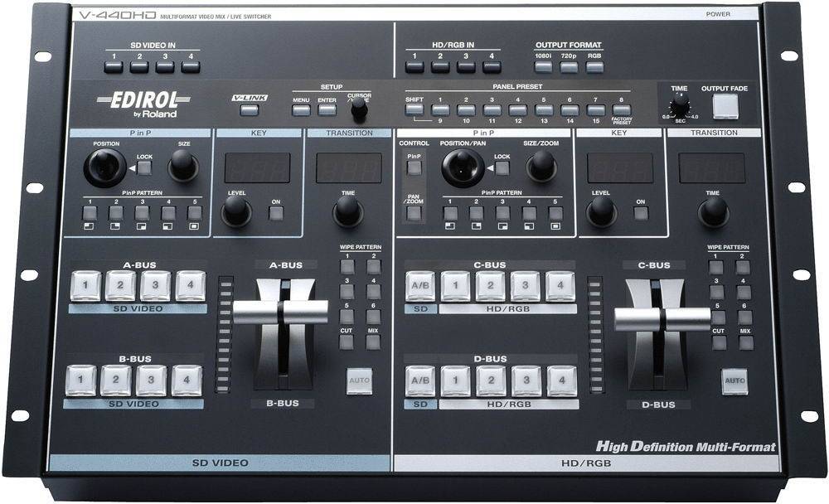Select HD/RGB section WIPE PATTERN 2

pos(742,267)
